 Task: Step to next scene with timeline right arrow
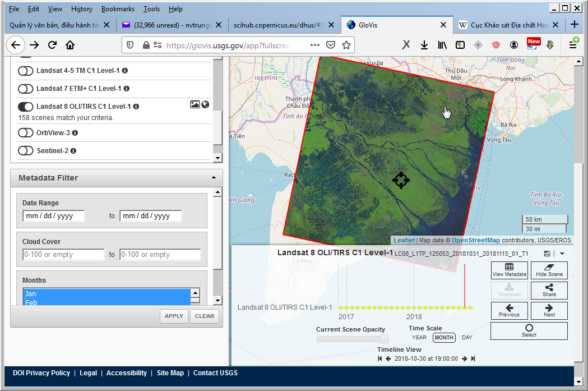(465, 358)
